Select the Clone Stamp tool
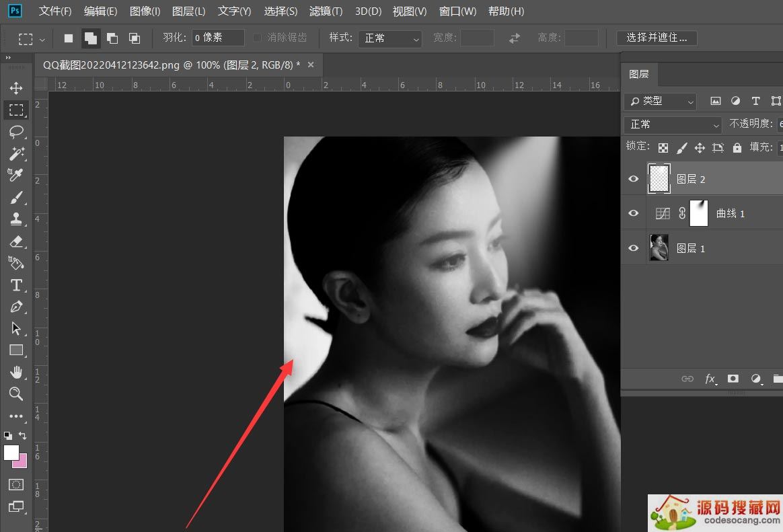The image size is (783, 532). [16, 219]
